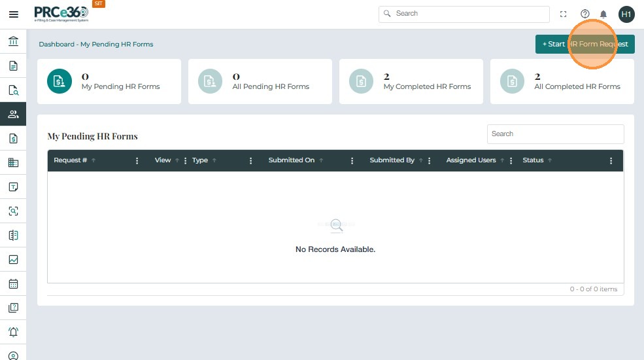Open the question-mark help docs sidebar icon
The height and width of the screenshot is (360, 644).
pos(13,308)
